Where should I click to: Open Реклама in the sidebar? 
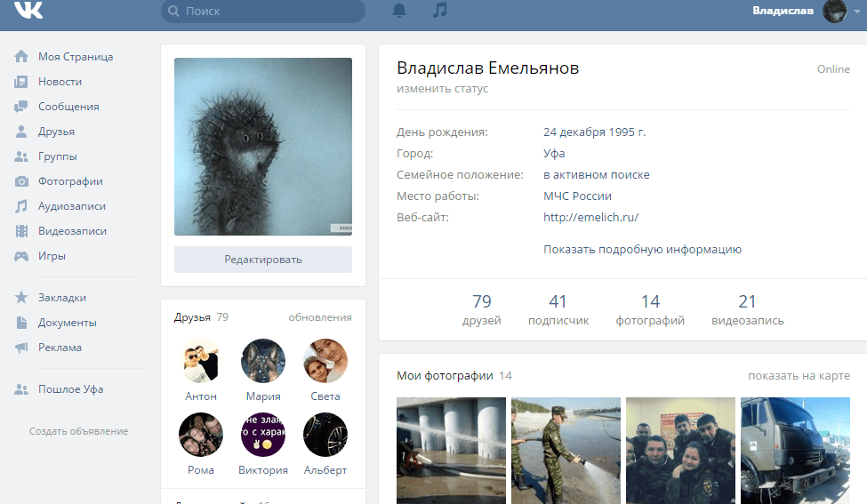(x=60, y=347)
